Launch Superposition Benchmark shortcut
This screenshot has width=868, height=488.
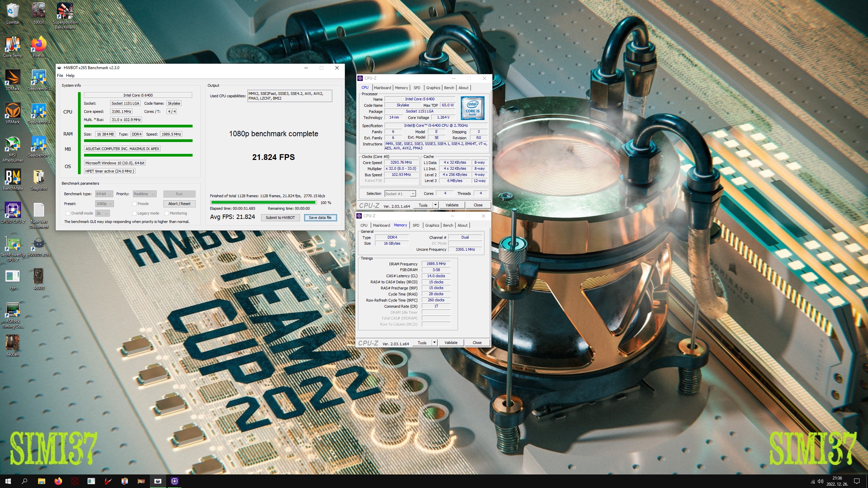pyautogui.click(x=65, y=16)
